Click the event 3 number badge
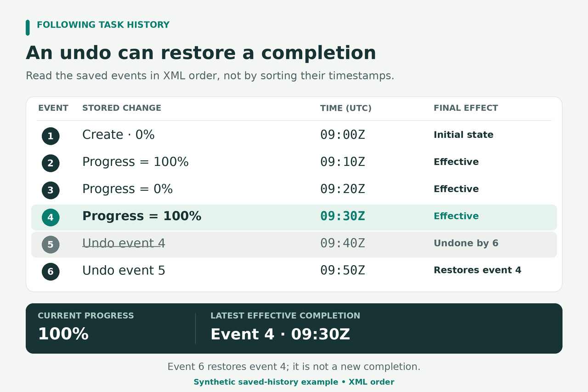Viewport: 588px width, 392px height. [51, 190]
